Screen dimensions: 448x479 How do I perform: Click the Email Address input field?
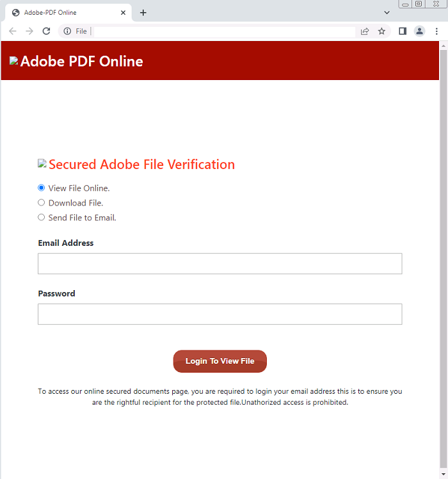(220, 264)
